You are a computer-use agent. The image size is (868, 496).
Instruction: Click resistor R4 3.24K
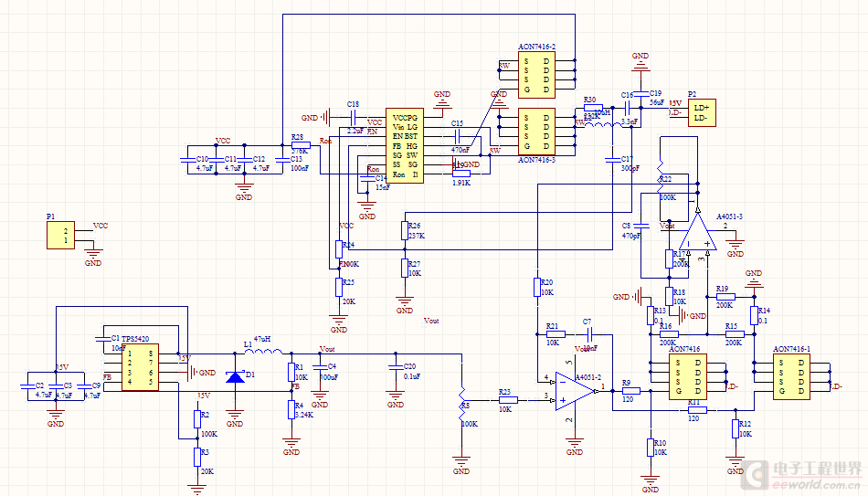[291, 409]
